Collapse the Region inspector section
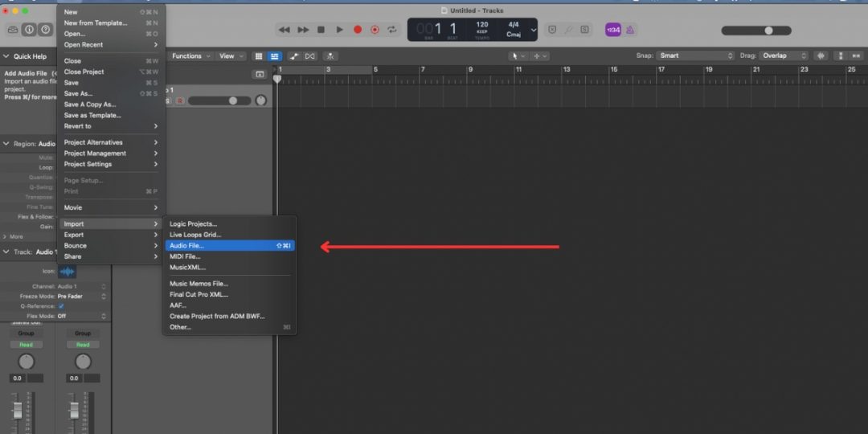Viewport: 868px width, 434px height. tap(6, 143)
